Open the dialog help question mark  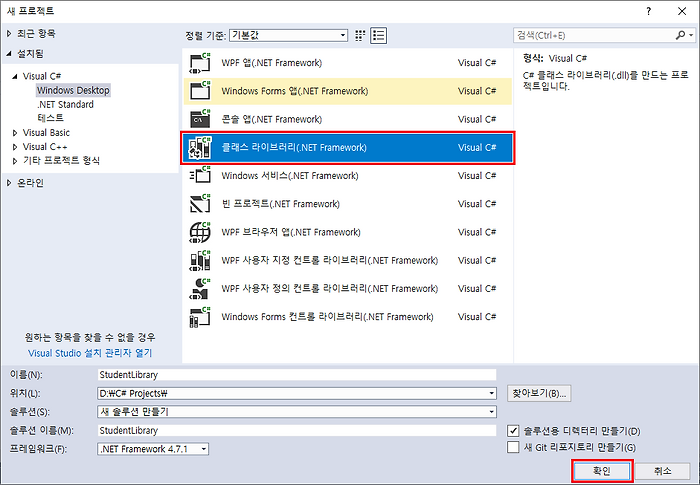pos(649,11)
